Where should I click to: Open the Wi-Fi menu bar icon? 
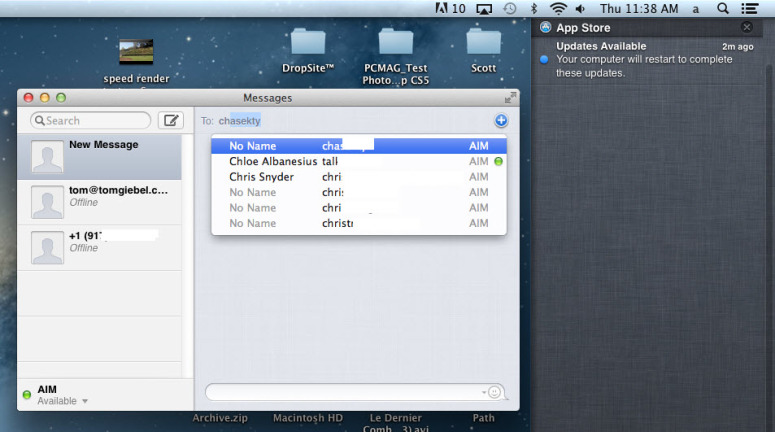coord(558,8)
